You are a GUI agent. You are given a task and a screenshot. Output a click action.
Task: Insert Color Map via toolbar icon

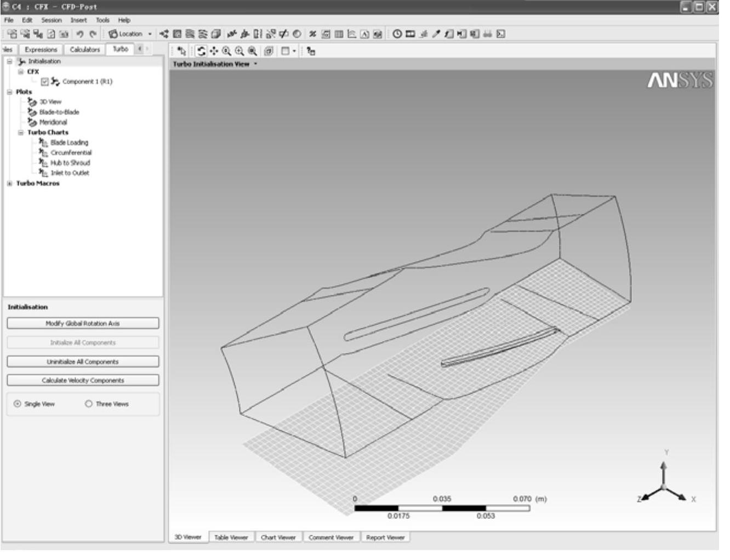click(296, 34)
